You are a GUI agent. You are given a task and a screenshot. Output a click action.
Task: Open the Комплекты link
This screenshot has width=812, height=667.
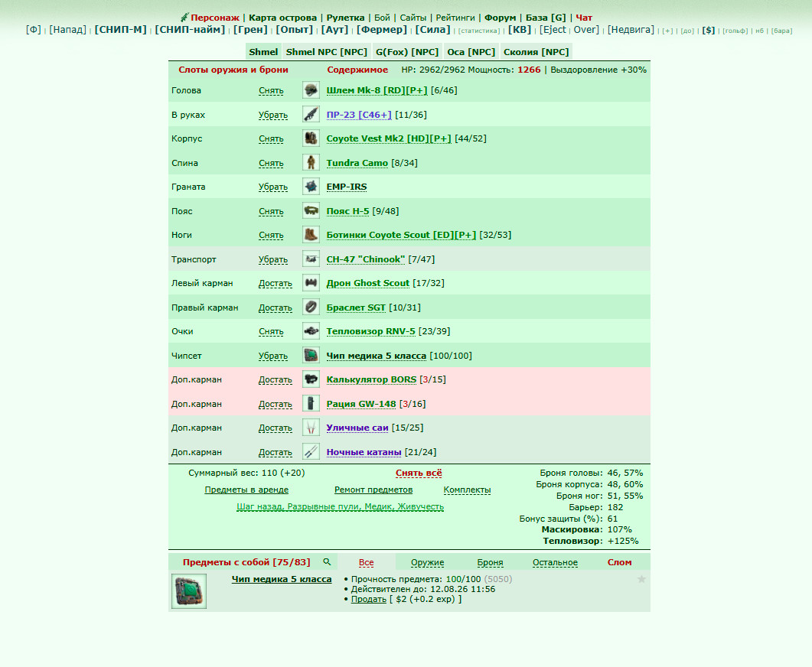point(467,490)
